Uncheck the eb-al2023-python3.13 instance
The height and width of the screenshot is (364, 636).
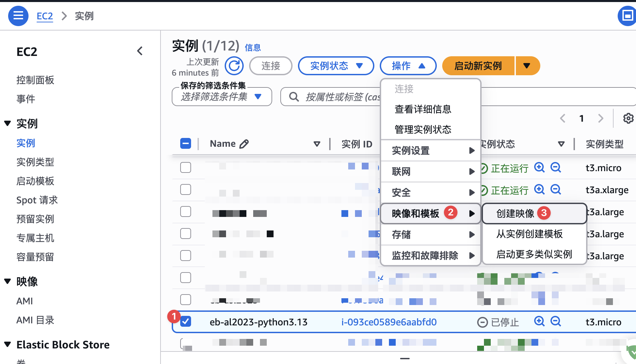tap(186, 322)
